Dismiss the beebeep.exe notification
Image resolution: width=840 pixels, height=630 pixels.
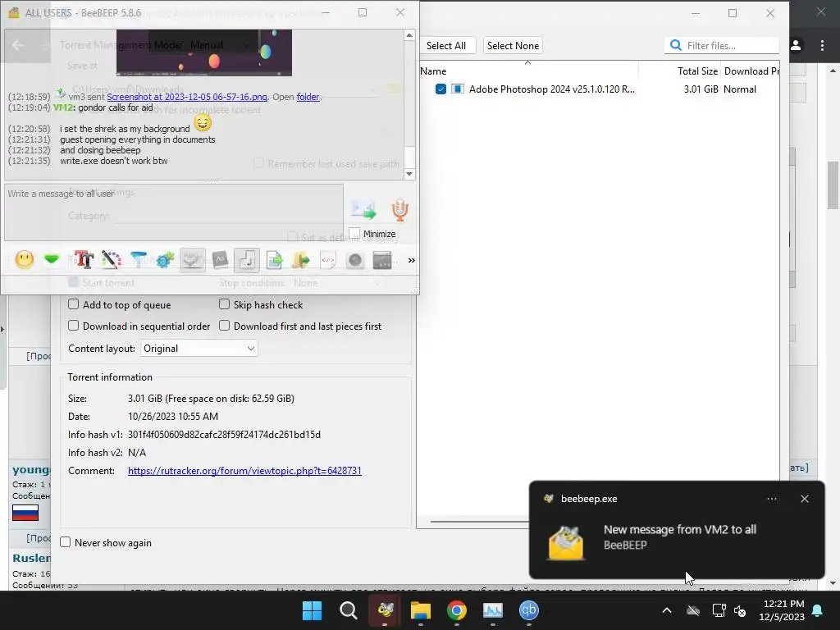[x=805, y=499]
